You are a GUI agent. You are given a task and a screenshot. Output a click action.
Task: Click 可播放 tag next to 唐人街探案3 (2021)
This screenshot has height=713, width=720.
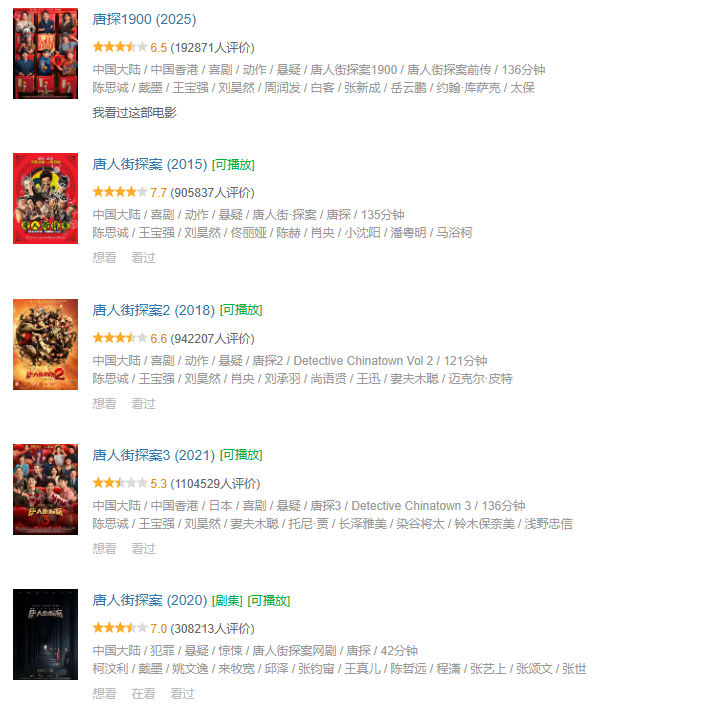[241, 455]
